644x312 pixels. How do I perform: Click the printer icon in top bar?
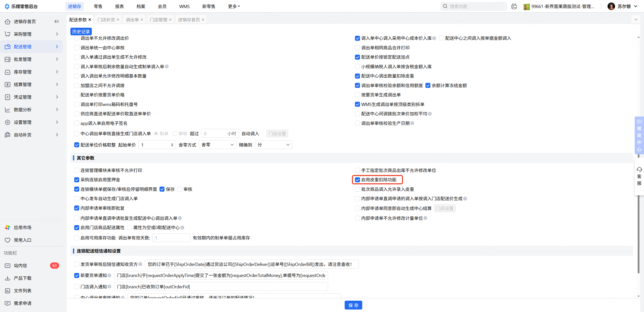(514, 7)
